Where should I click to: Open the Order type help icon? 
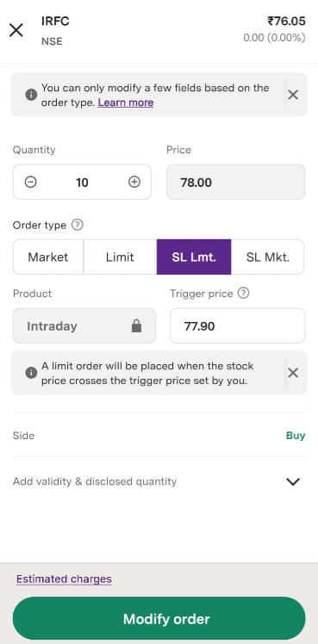coord(78,225)
